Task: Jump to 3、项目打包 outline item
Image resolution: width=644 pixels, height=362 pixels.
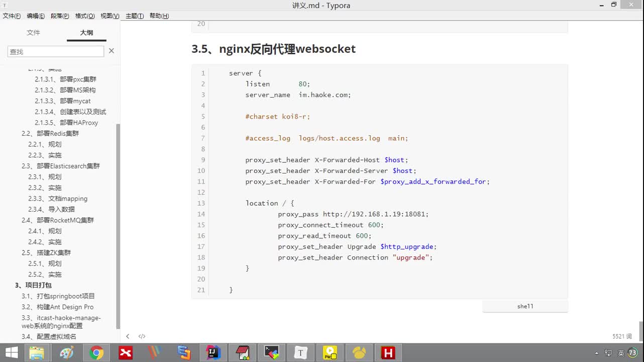Action: [x=33, y=285]
